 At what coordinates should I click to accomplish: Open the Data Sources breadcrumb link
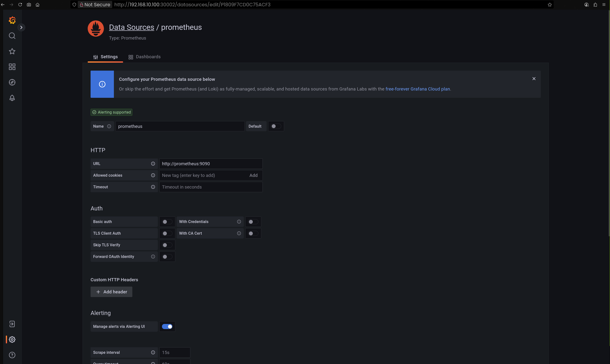point(132,27)
